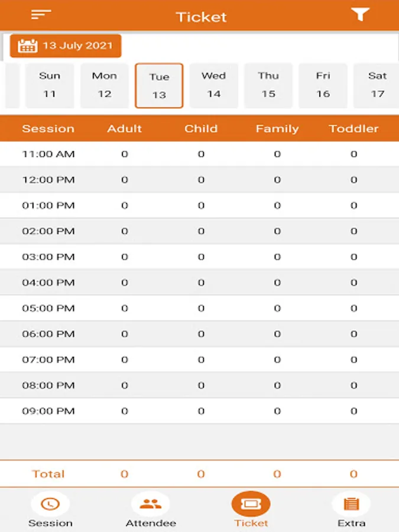
Task: Tap the Child column header
Action: coord(201,129)
